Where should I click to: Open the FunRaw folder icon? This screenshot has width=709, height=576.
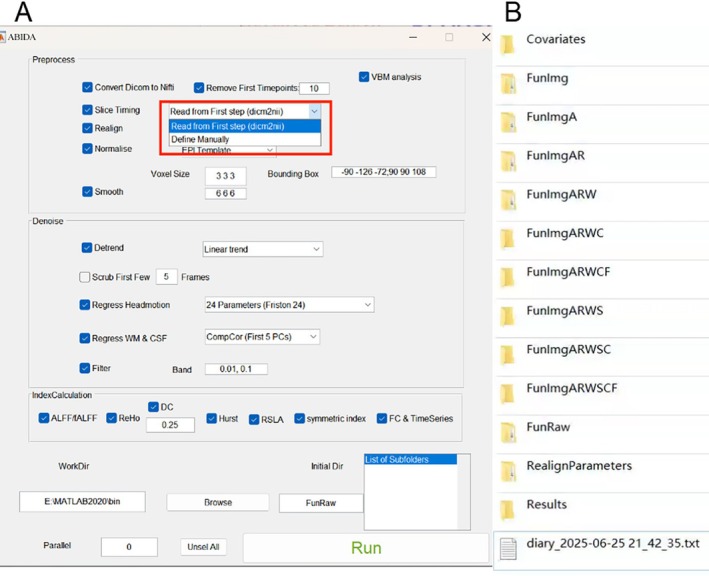508,433
